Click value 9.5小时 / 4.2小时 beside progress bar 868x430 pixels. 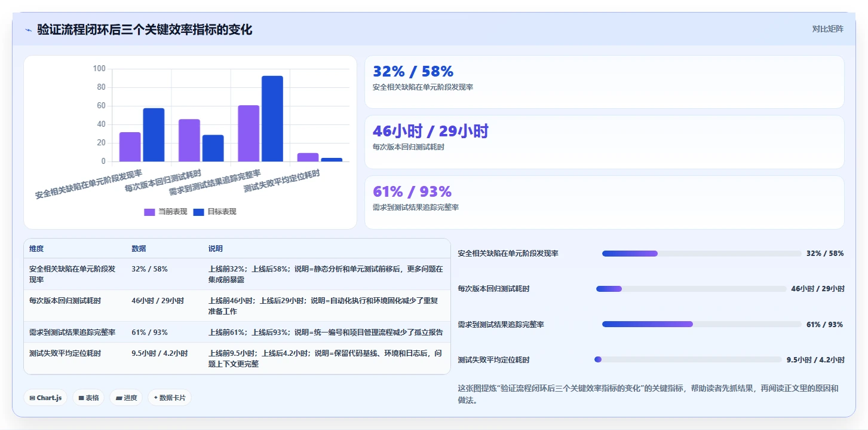pos(815,360)
